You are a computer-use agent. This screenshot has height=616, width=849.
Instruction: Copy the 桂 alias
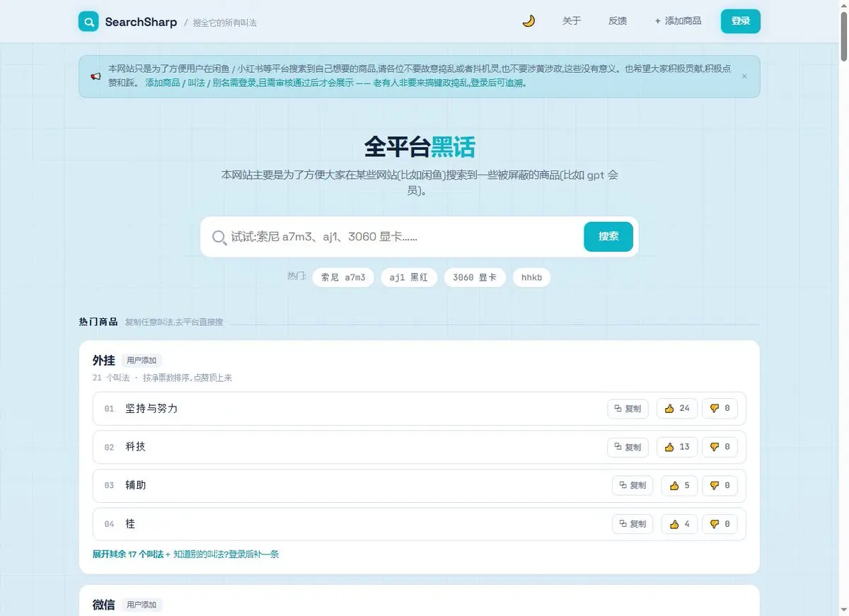[x=633, y=524]
